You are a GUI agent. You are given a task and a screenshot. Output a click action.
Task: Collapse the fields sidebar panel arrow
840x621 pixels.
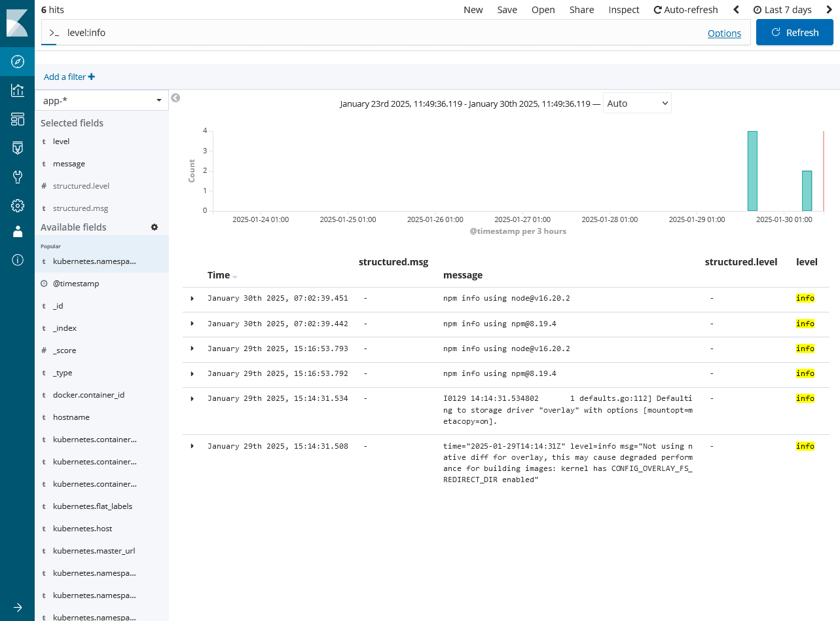tap(175, 98)
